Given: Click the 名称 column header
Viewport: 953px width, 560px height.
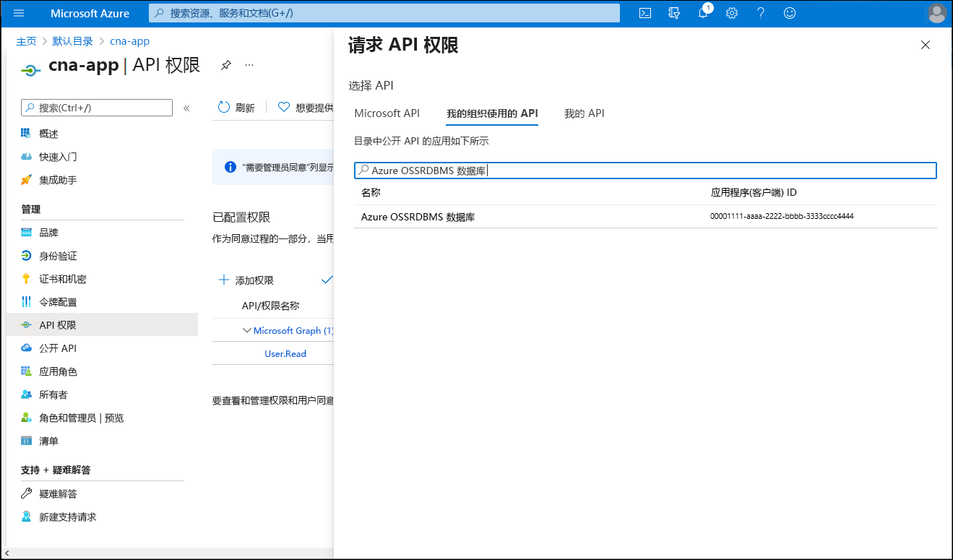Looking at the screenshot, I should click(371, 192).
